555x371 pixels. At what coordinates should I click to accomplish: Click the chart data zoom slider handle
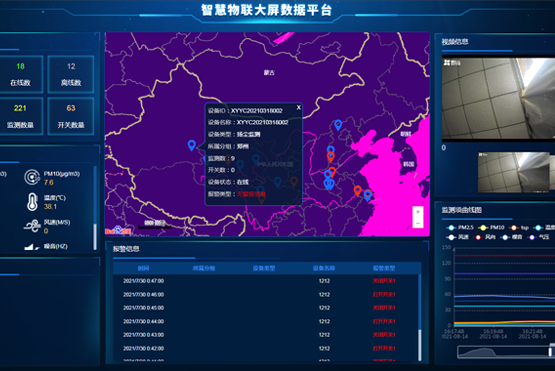point(550,352)
